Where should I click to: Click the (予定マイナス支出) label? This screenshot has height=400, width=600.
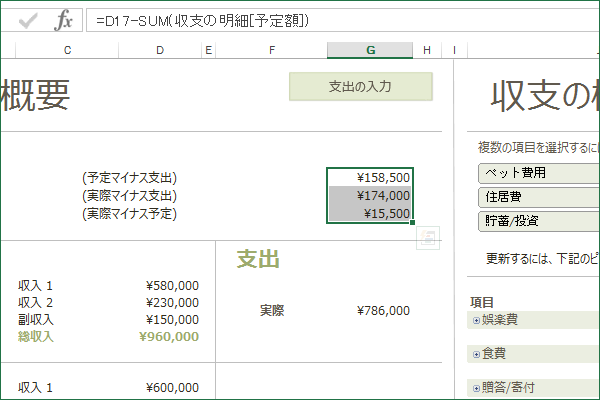129,178
